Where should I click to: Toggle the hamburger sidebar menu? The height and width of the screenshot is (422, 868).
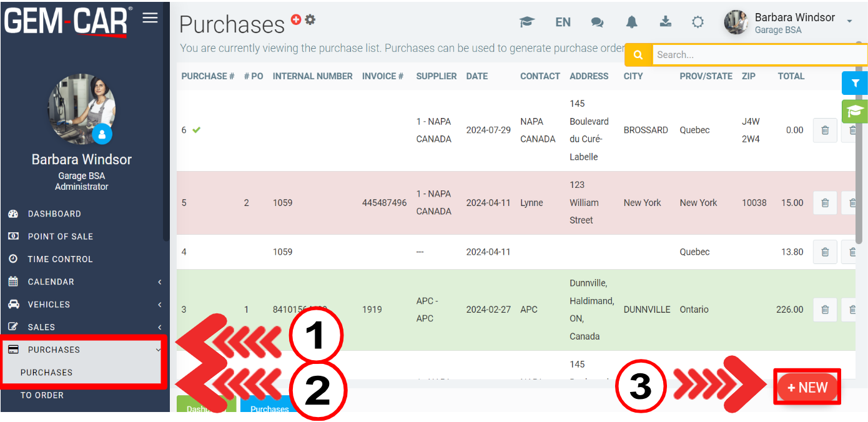click(x=150, y=18)
